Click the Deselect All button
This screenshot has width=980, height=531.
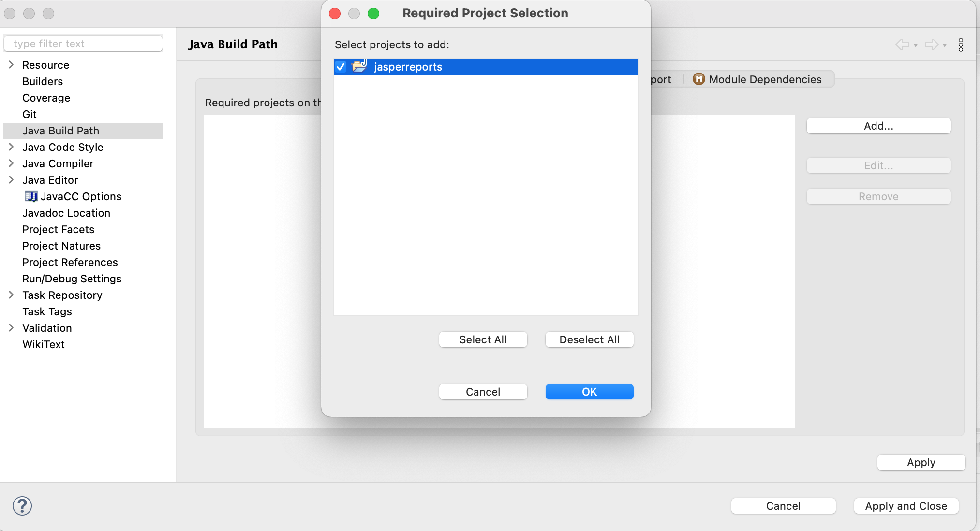click(x=590, y=339)
